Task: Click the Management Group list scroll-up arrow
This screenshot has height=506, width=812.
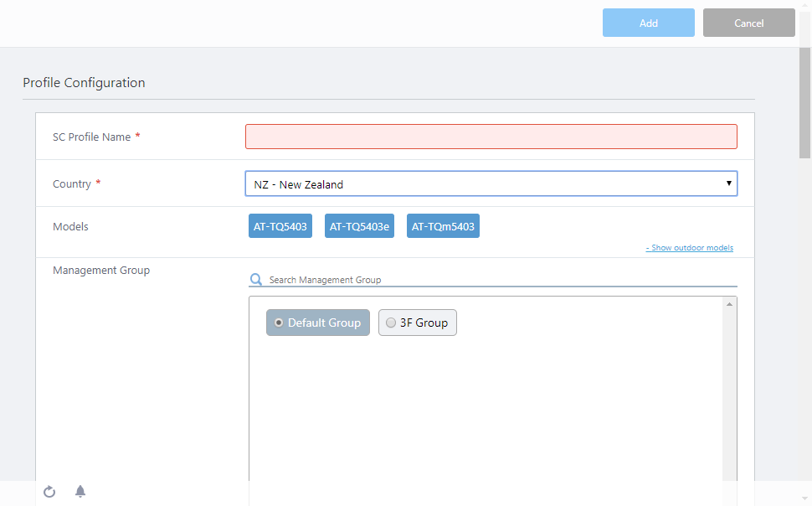Action: [x=729, y=304]
